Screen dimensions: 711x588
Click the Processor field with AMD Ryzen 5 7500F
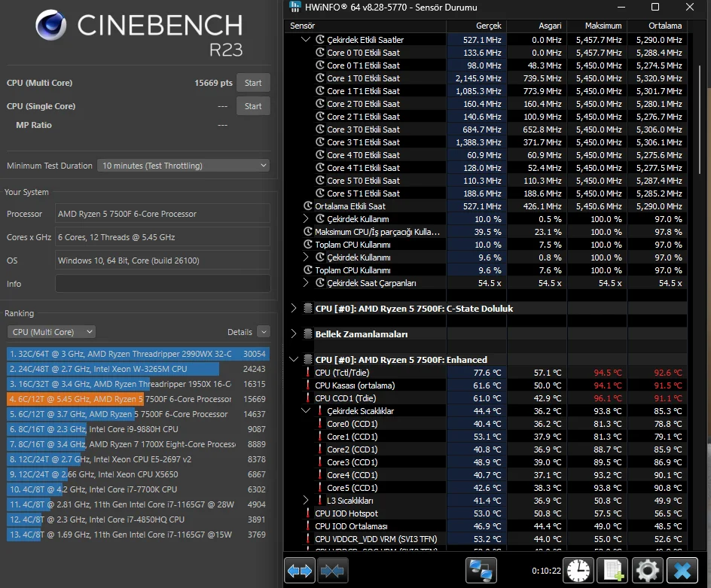[x=163, y=214]
